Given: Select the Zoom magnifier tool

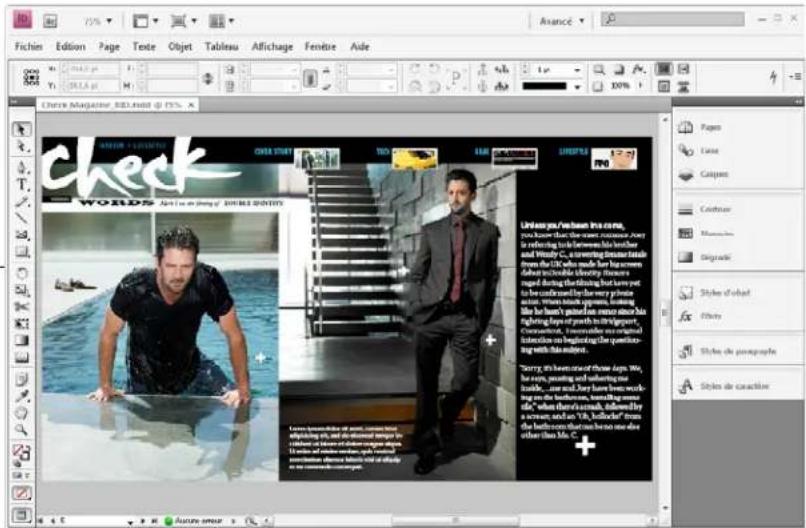Looking at the screenshot, I should 22,429.
